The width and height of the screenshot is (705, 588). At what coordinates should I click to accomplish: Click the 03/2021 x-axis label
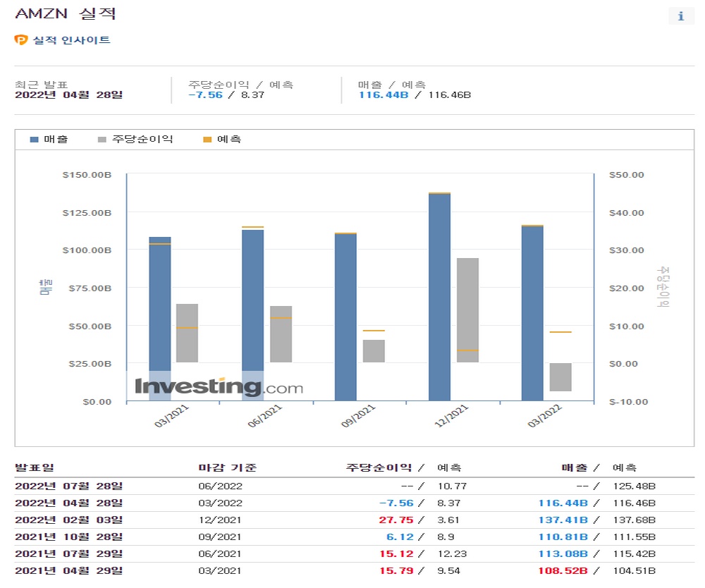[x=171, y=416]
